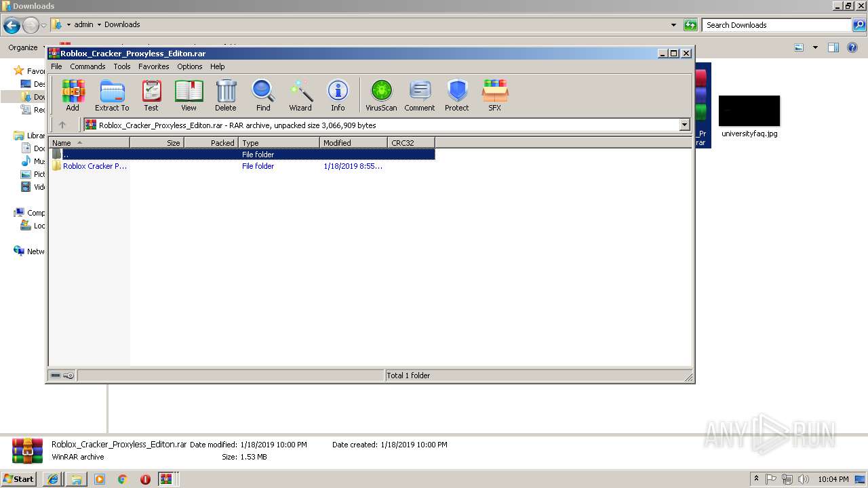
Task: Open the Find magnifier tool
Action: (x=263, y=95)
